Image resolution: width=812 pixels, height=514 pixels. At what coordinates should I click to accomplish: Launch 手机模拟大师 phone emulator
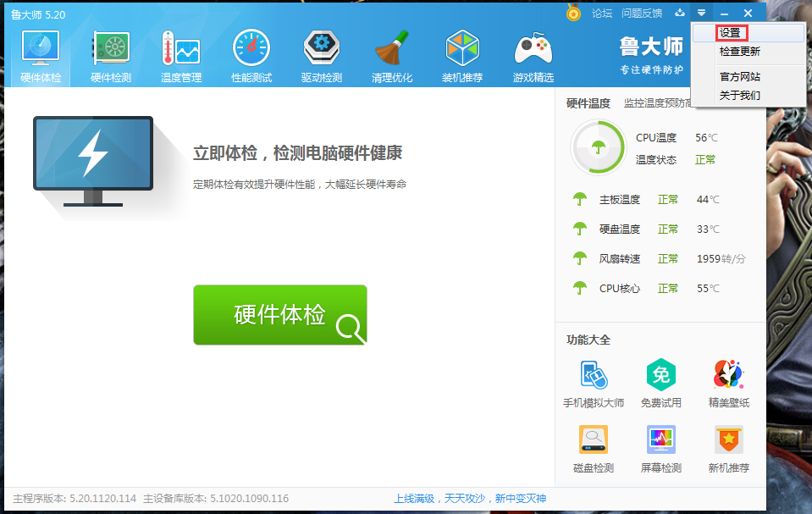tap(592, 382)
